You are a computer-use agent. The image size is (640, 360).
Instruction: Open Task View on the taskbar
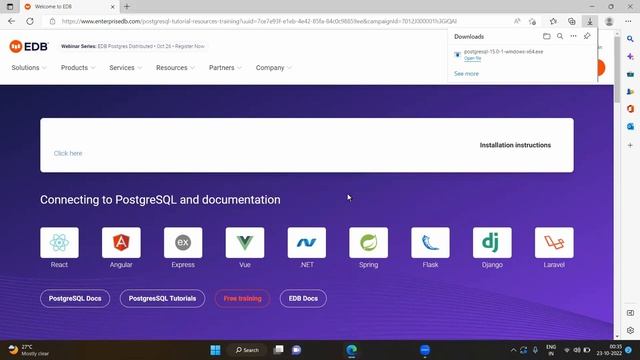tap(278, 350)
